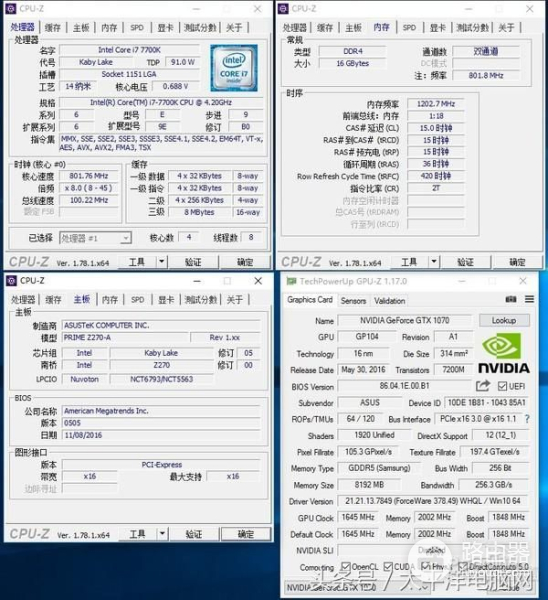
Task: Minimize the CPU-Z mainboard window
Action: coord(197,281)
